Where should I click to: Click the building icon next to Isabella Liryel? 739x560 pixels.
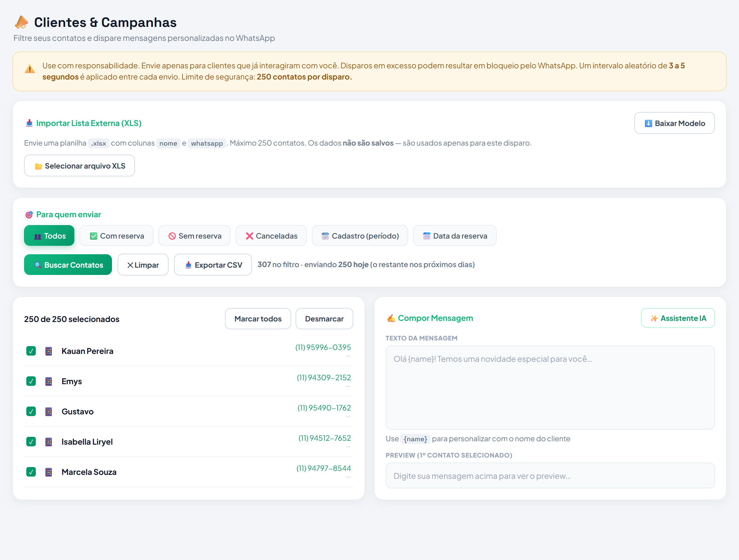click(x=49, y=442)
